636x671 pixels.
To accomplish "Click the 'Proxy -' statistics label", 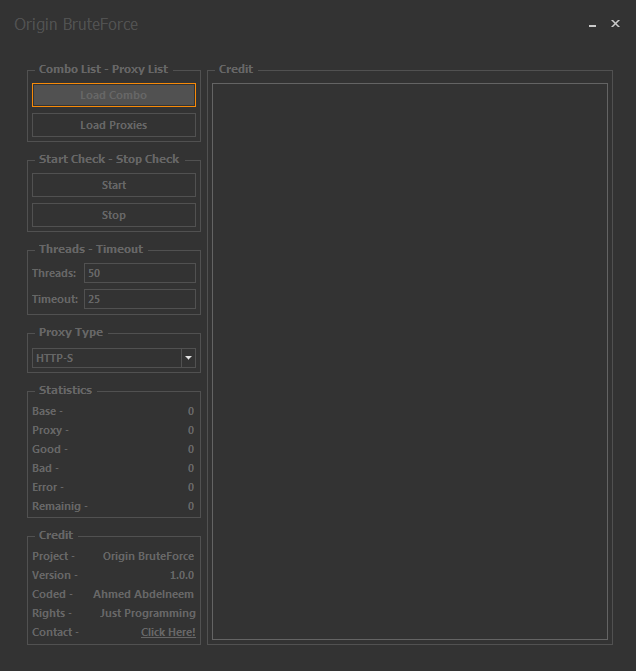I will click(x=51, y=430).
